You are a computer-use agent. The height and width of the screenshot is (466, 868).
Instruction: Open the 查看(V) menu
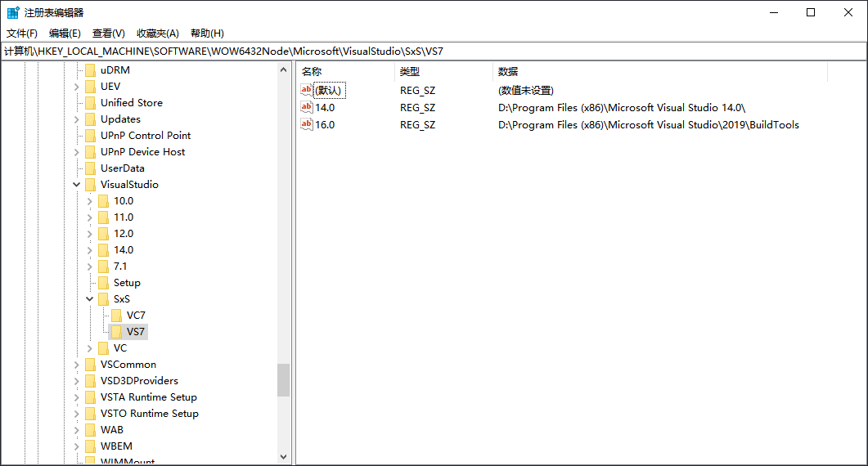109,34
